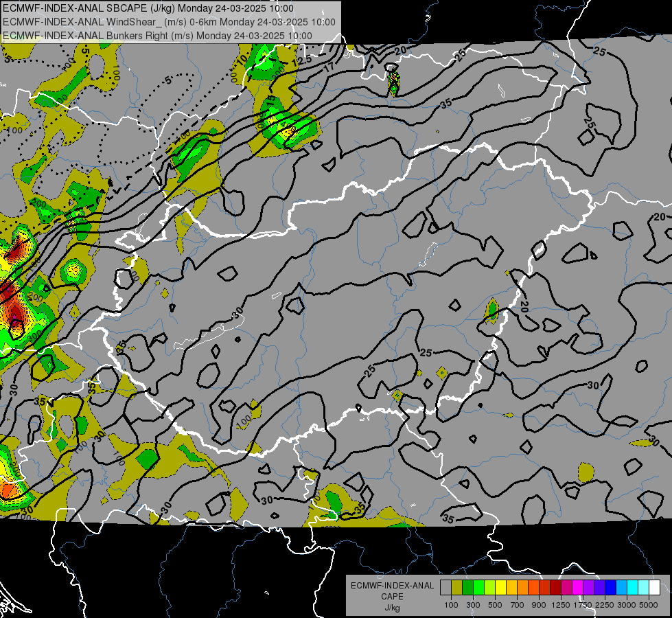The height and width of the screenshot is (618, 672).
Task: Click the legend tick label 900
Action: point(539,605)
